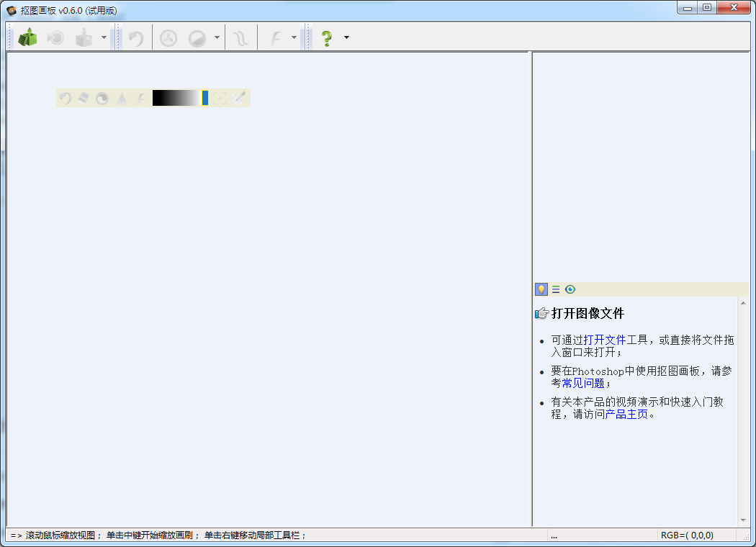The image size is (756, 547).
Task: Expand the italic F tool dropdown
Action: (294, 37)
